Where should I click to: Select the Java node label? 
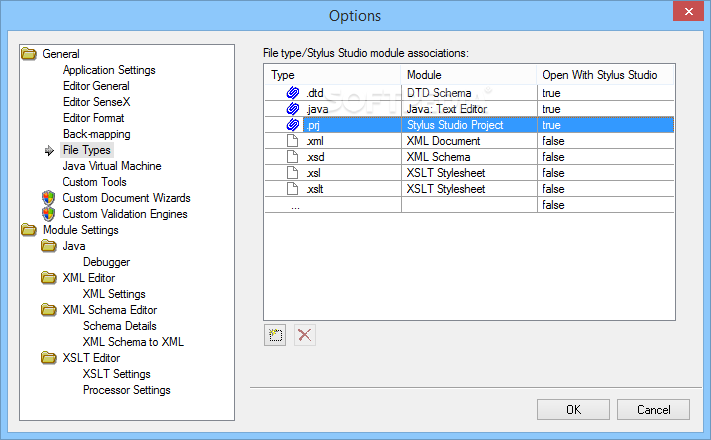click(x=74, y=246)
